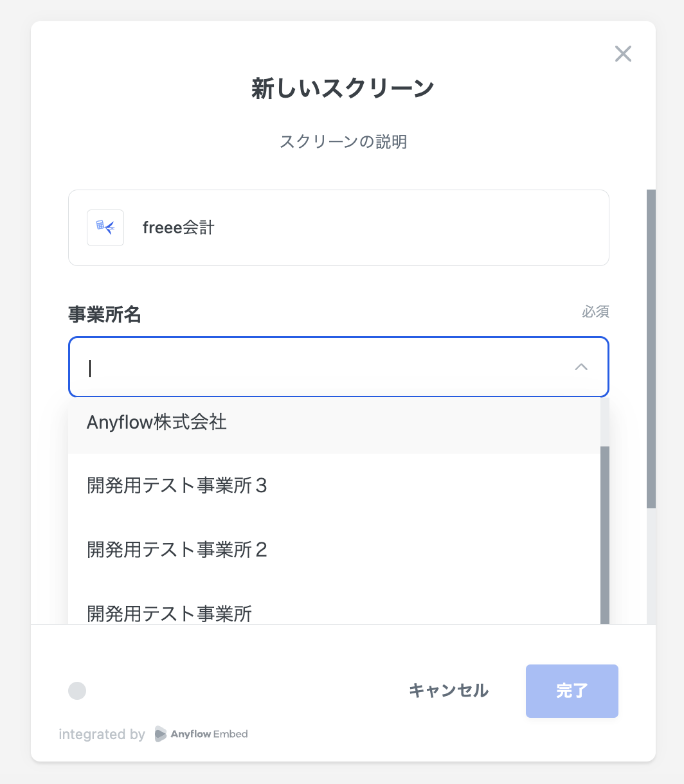Click the freee会計 app icon

[105, 227]
